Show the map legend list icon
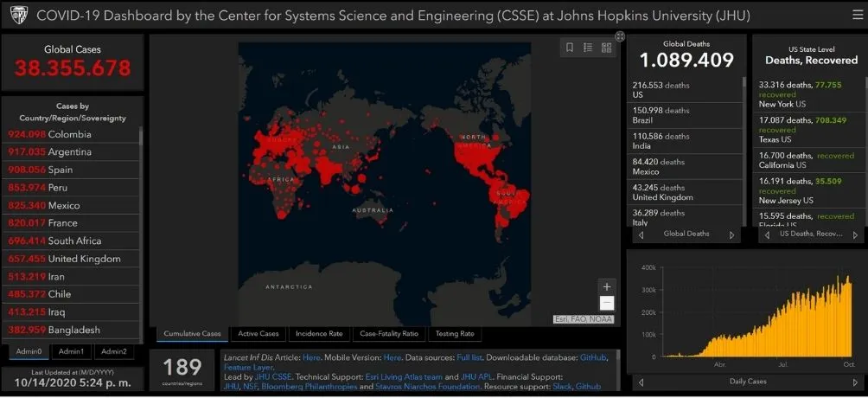868x398 pixels. click(588, 48)
